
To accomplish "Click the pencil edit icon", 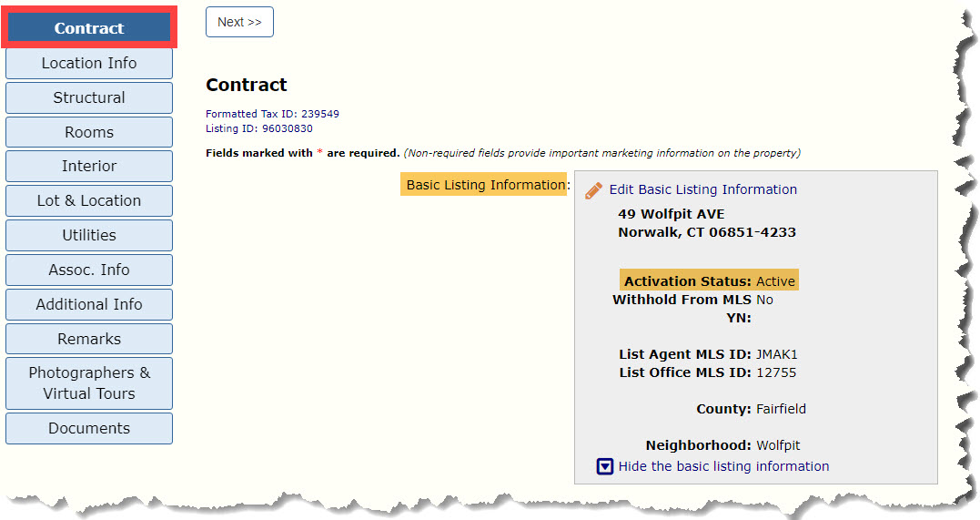I will click(x=593, y=190).
